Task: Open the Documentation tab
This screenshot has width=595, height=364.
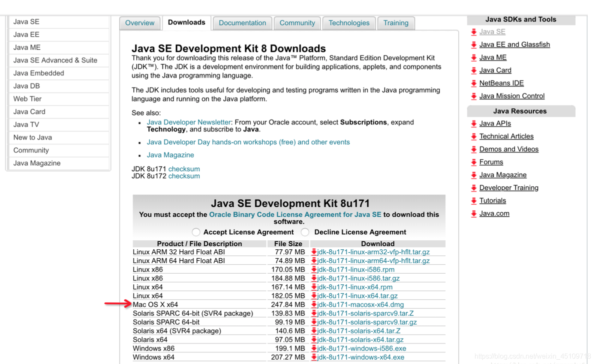Action: 242,23
